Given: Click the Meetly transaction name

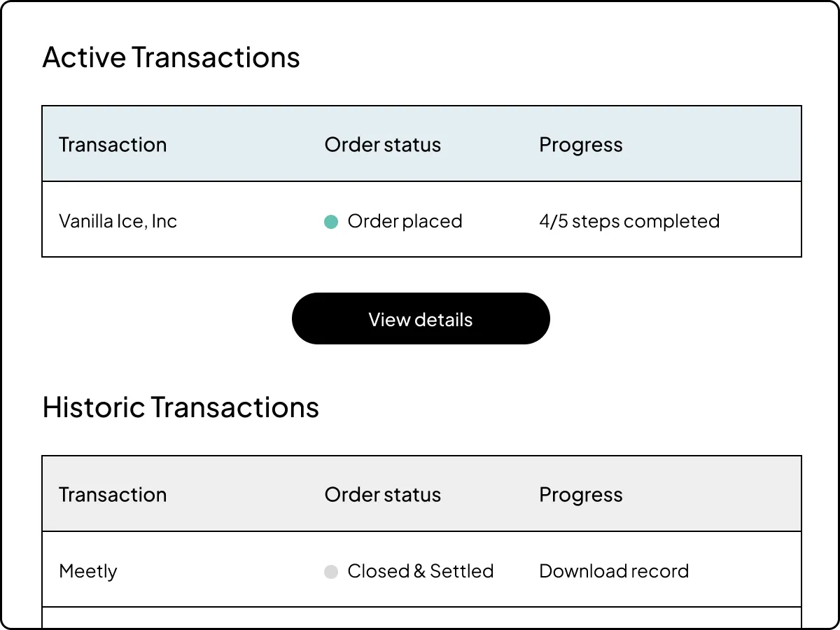Looking at the screenshot, I should (87, 571).
